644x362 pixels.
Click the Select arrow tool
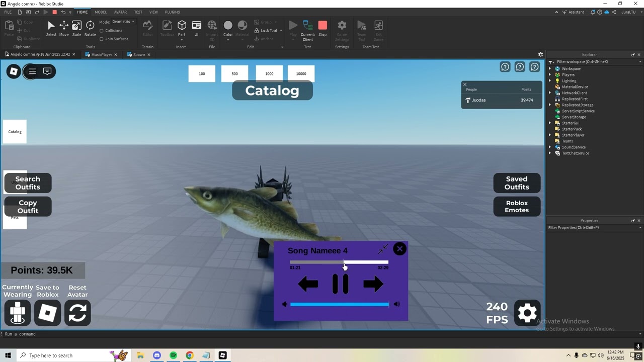pos(51,28)
